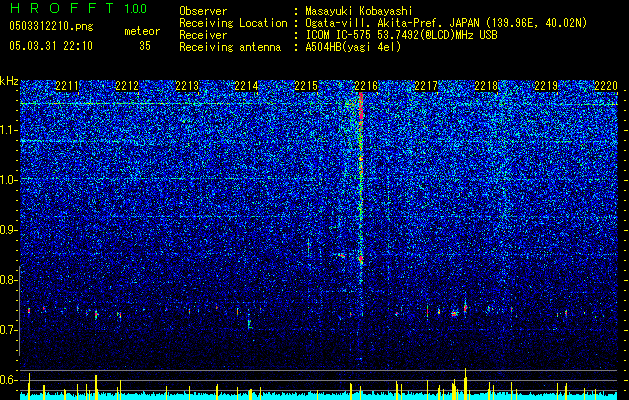Click the 2215 time marker
The image size is (629, 400).
coord(306,86)
